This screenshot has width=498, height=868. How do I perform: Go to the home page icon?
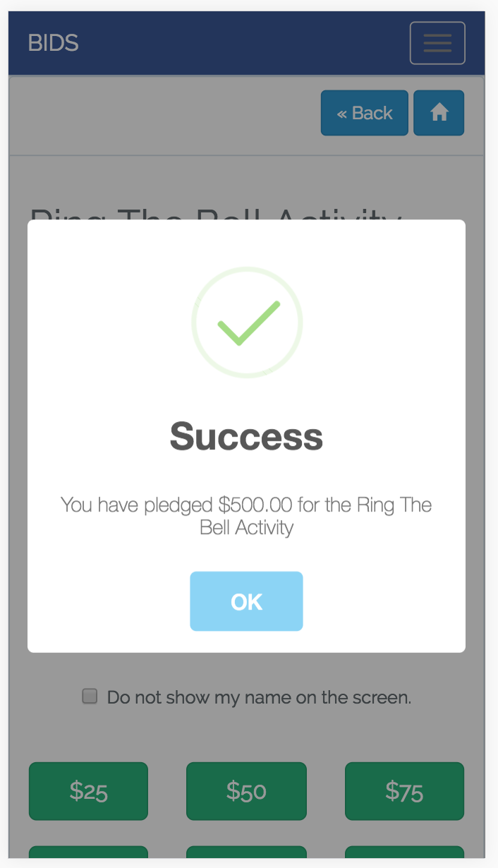(x=439, y=113)
